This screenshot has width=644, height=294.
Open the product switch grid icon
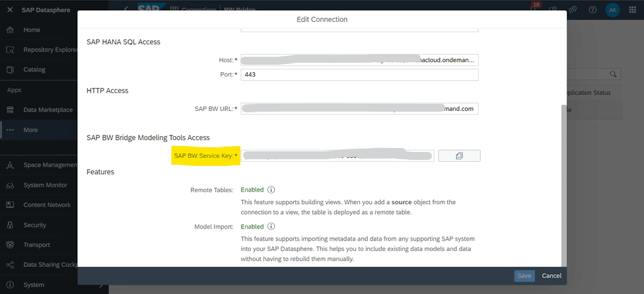tap(633, 10)
